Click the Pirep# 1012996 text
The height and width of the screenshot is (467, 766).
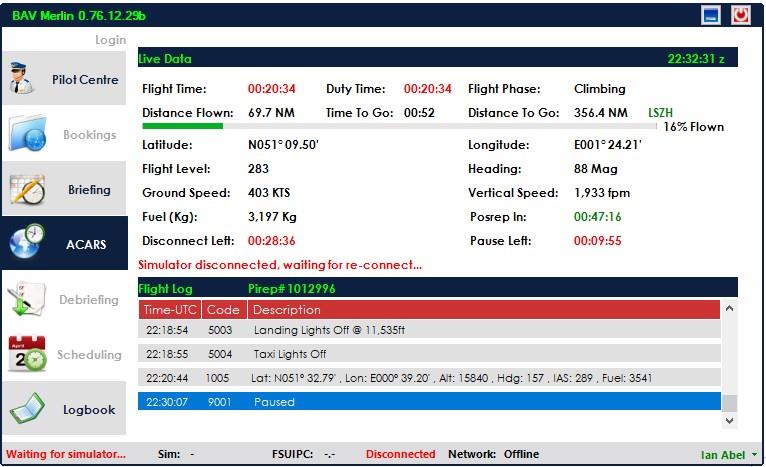[292, 289]
